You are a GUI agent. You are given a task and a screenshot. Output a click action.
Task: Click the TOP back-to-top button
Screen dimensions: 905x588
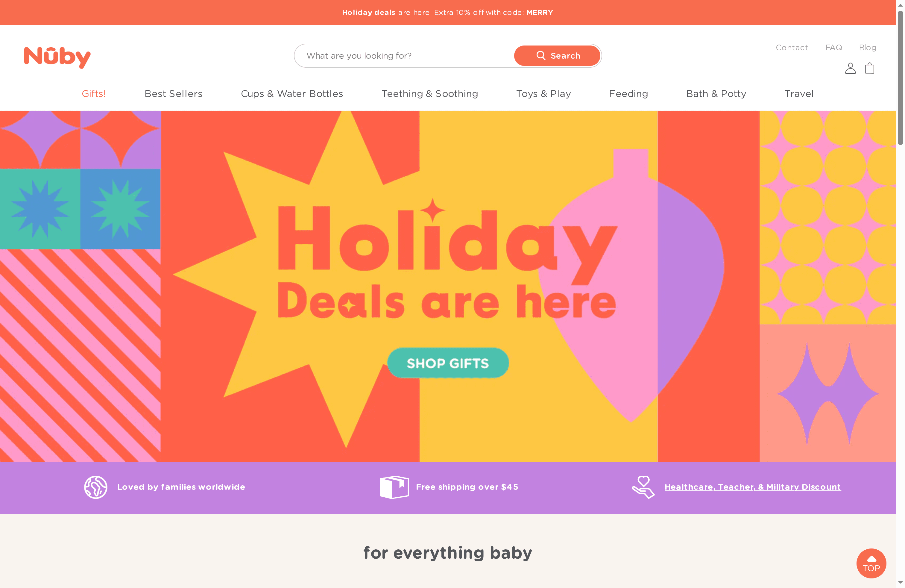coord(871,563)
